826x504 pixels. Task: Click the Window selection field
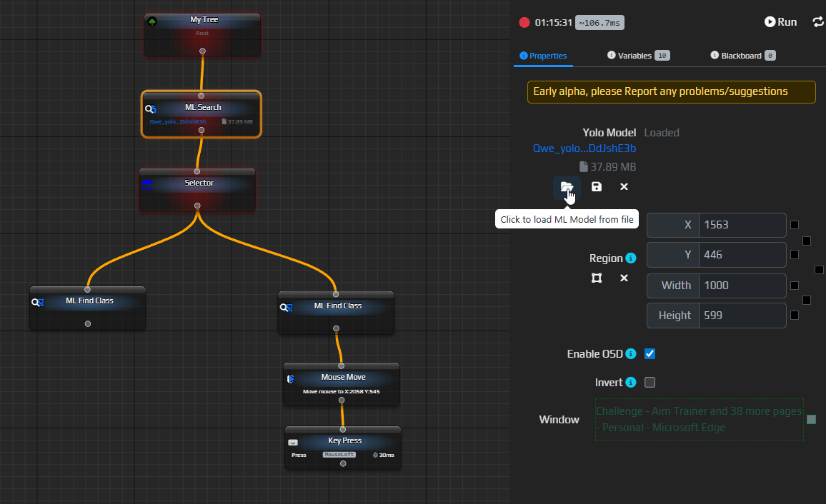coord(699,419)
